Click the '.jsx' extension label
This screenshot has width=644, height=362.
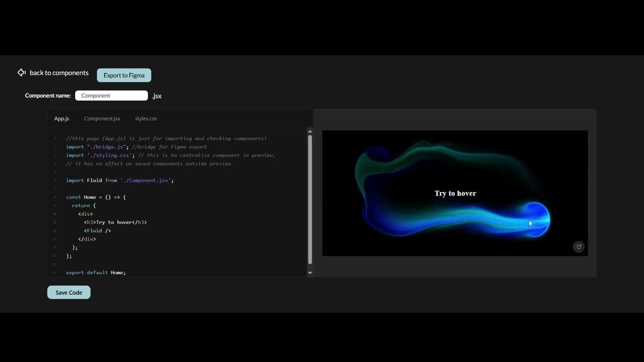coord(157,96)
